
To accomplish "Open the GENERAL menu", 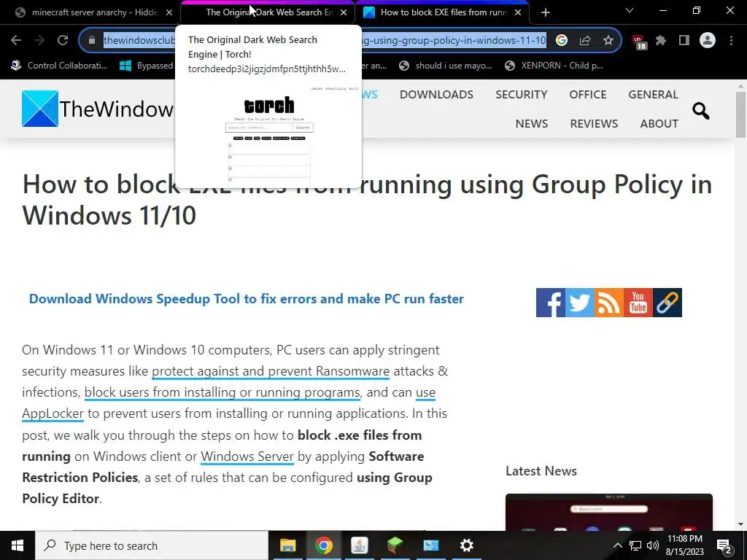I will [653, 94].
